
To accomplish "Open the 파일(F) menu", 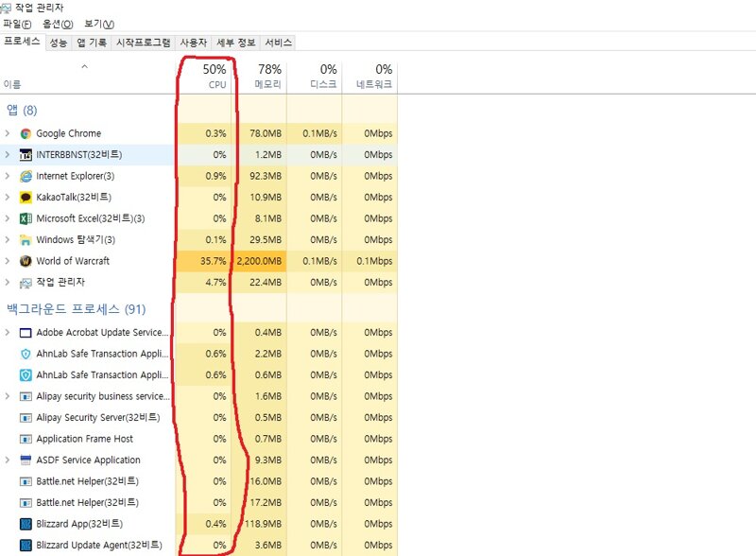I will point(17,24).
